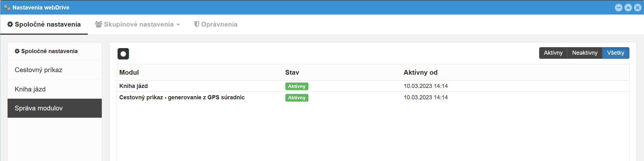Viewport: 644px width, 161px height.
Task: Show all modules with Všetky filter
Action: click(x=616, y=53)
